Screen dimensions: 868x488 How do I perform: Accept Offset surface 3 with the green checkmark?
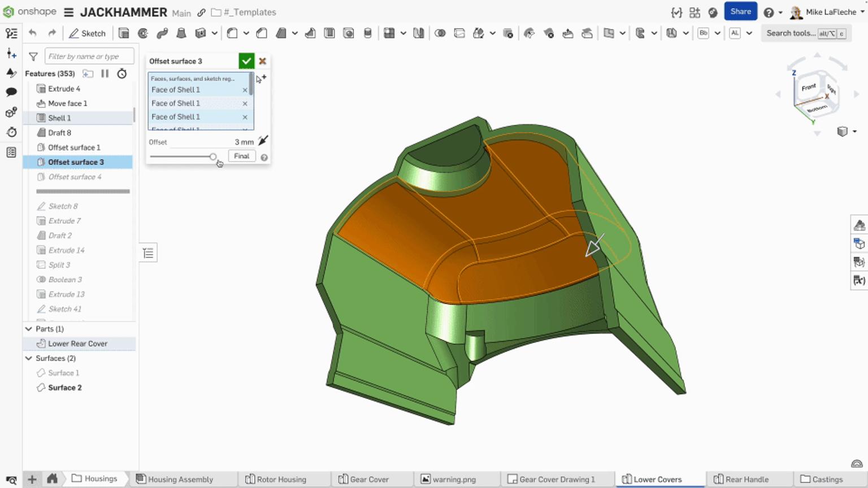click(x=246, y=61)
